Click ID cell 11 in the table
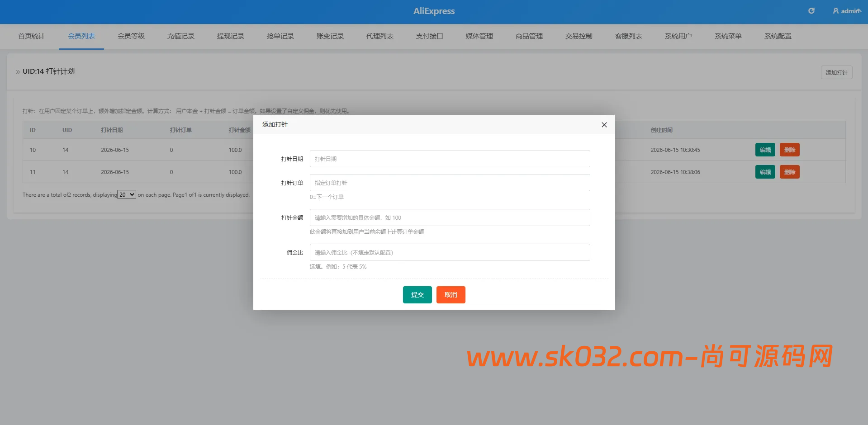 coord(33,172)
